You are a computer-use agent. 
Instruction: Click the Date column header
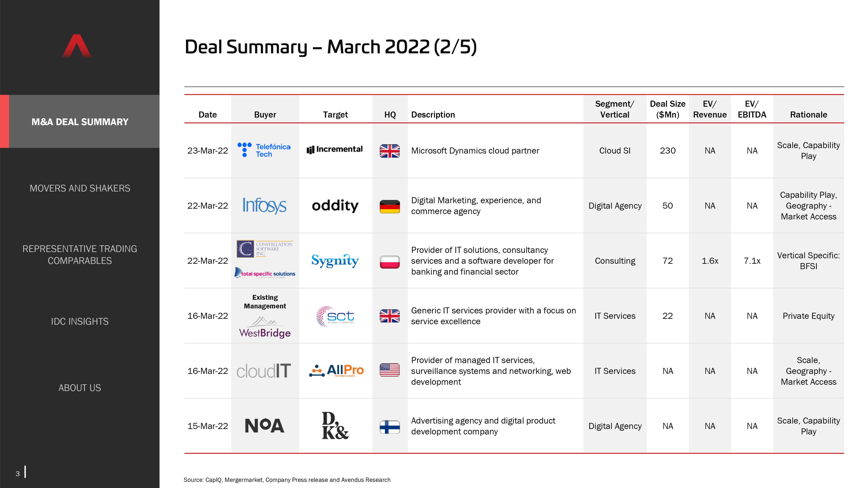click(208, 115)
